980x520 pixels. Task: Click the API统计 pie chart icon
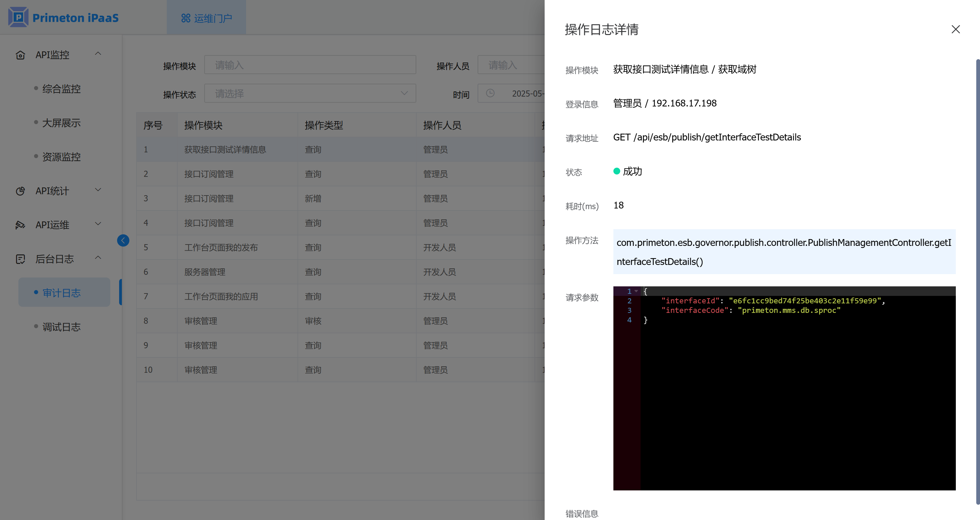click(20, 191)
